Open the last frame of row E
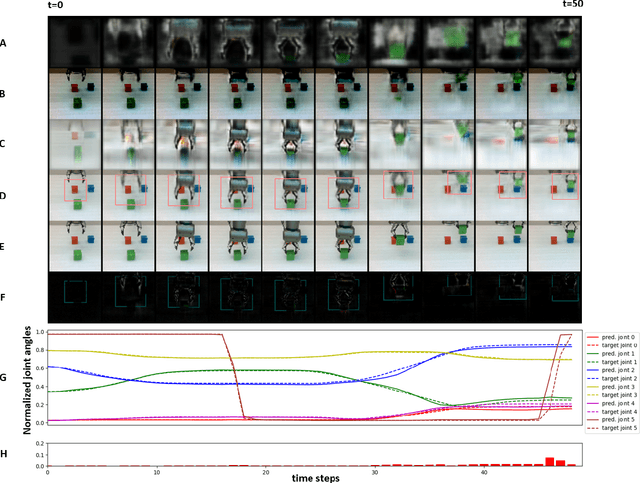Viewport: 640px width, 483px height. 554,246
